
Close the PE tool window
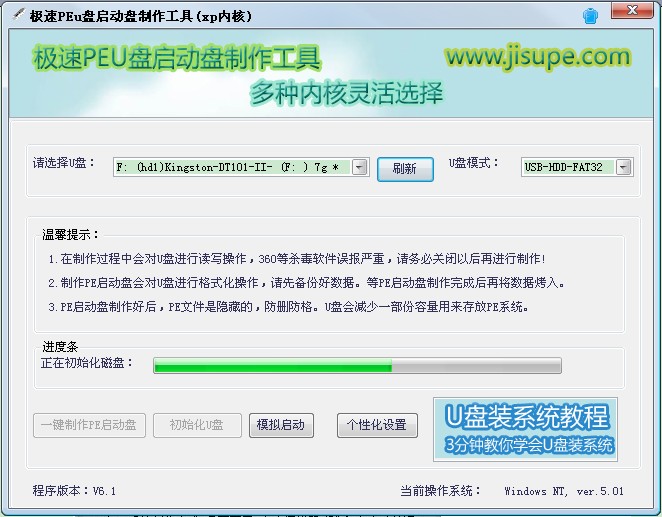(x=632, y=10)
